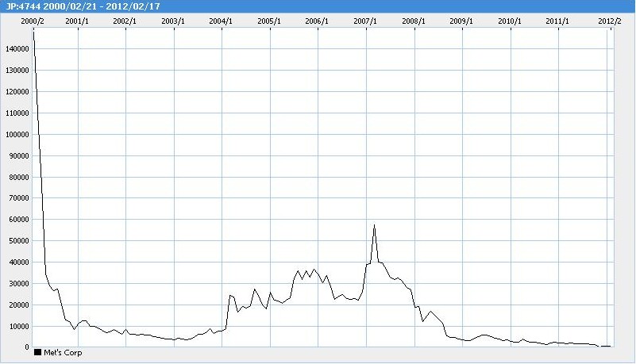Viewport: 636px width, 364px height.
Task: Click the 110000 price axis label
Action: point(17,113)
